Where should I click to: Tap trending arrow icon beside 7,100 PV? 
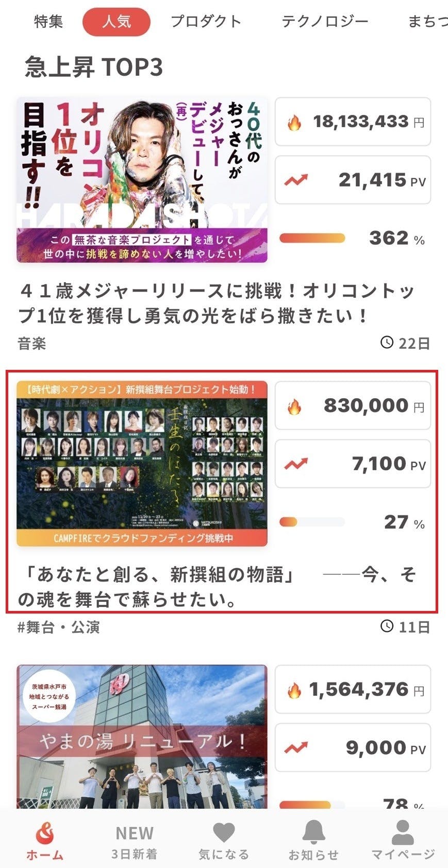click(296, 464)
